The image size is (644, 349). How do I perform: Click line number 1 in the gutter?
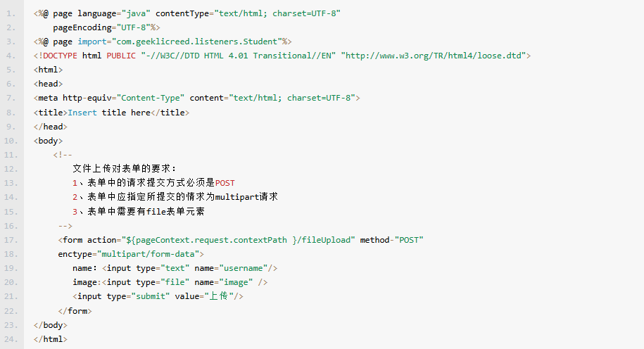click(10, 13)
